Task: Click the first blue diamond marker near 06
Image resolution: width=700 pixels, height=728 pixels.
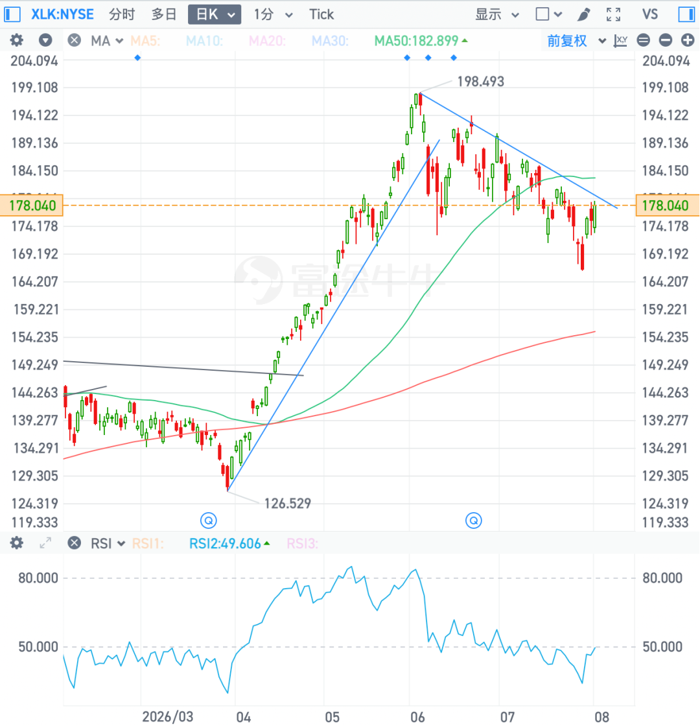Action: [x=407, y=58]
